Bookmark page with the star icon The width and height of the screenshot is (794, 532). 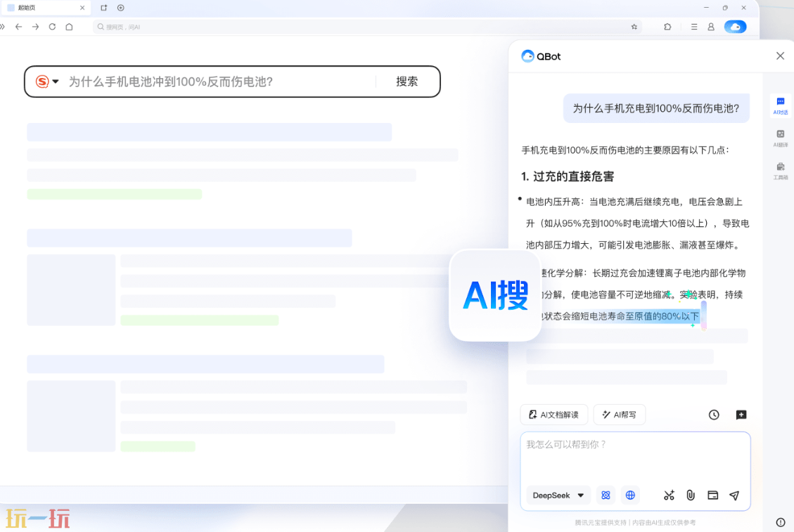click(x=634, y=27)
